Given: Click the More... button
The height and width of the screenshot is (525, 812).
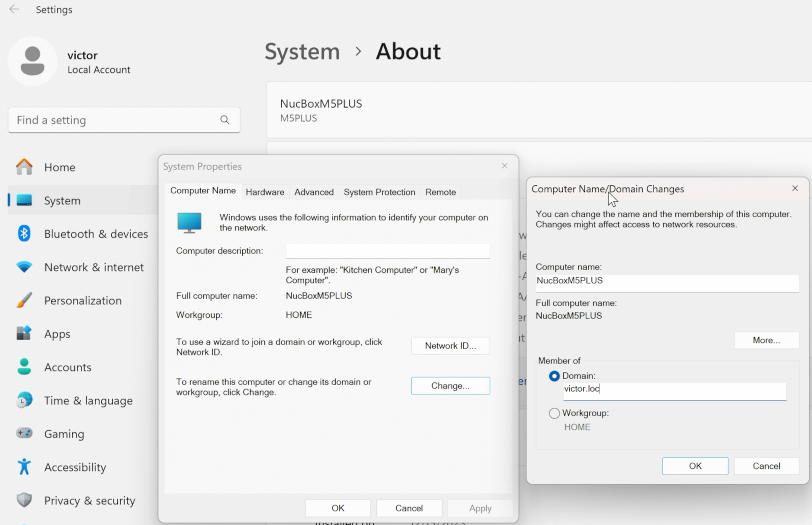Looking at the screenshot, I should coord(766,340).
